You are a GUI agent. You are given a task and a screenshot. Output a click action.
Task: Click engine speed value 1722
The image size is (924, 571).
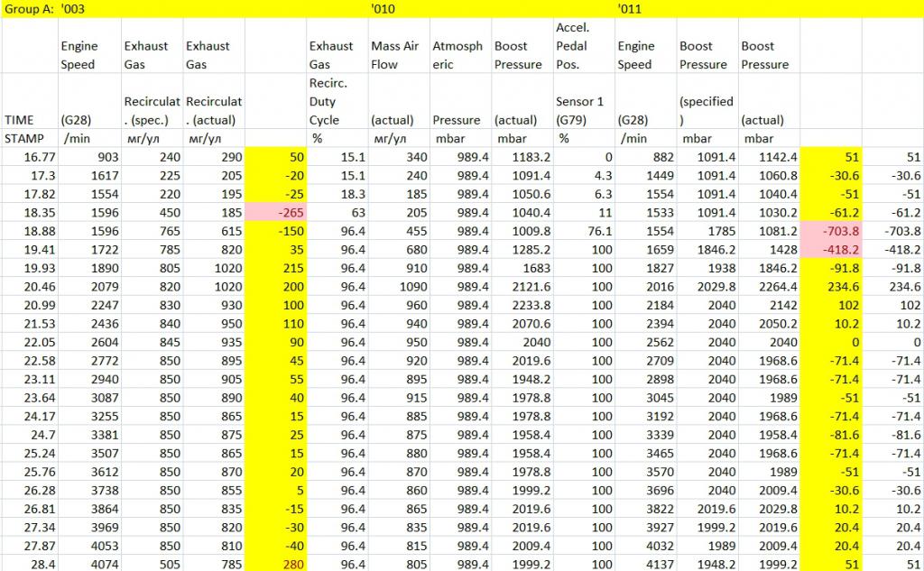(x=90, y=249)
